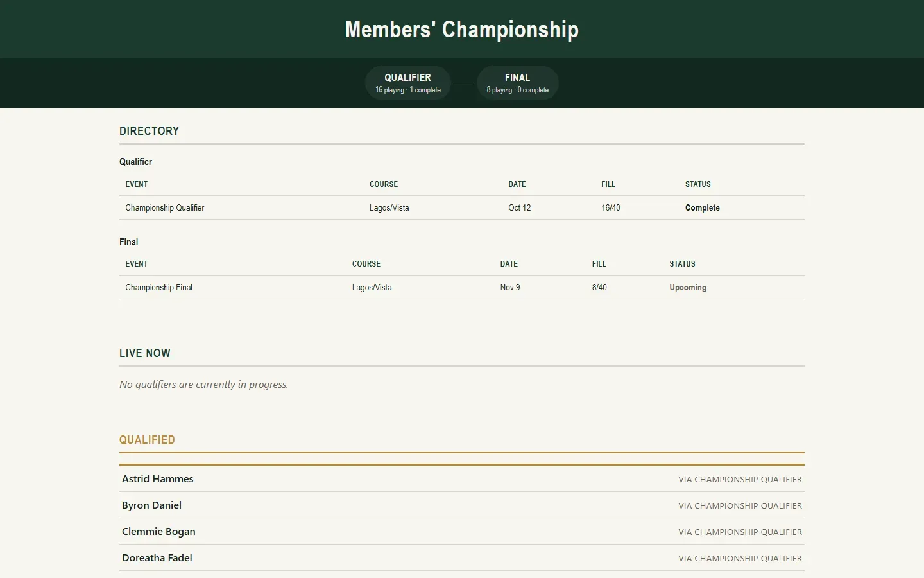
Task: Click the FILL column header in Final table
Action: 599,264
